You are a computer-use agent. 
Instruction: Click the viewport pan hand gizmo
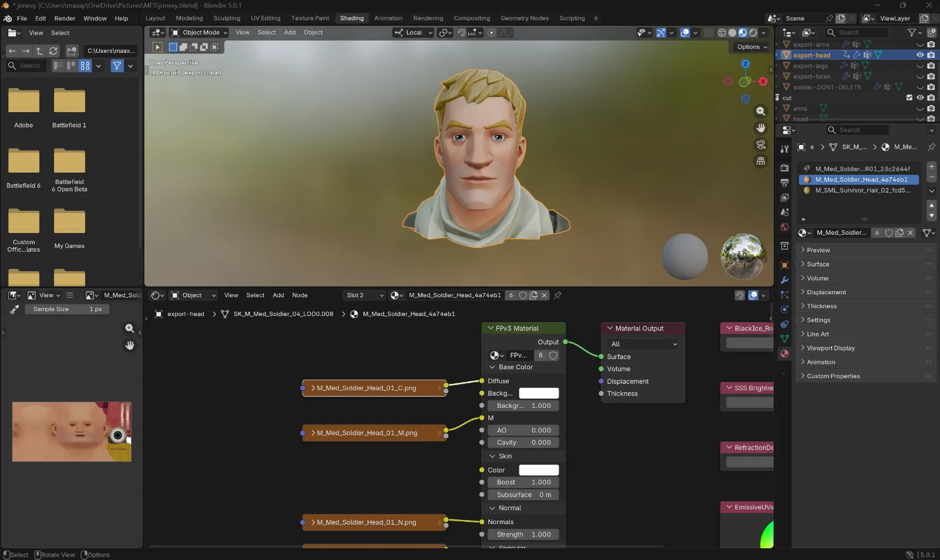(761, 128)
